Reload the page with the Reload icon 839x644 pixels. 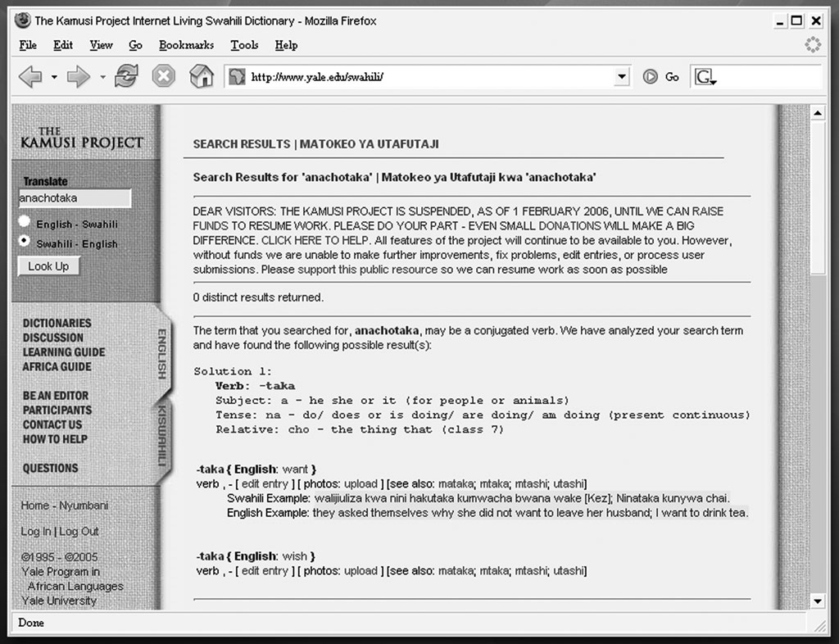(x=126, y=76)
